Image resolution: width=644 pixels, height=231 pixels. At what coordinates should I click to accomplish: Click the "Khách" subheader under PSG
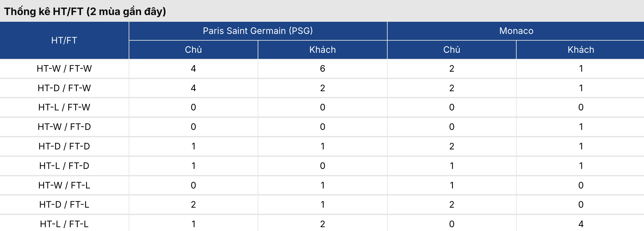coord(322,50)
